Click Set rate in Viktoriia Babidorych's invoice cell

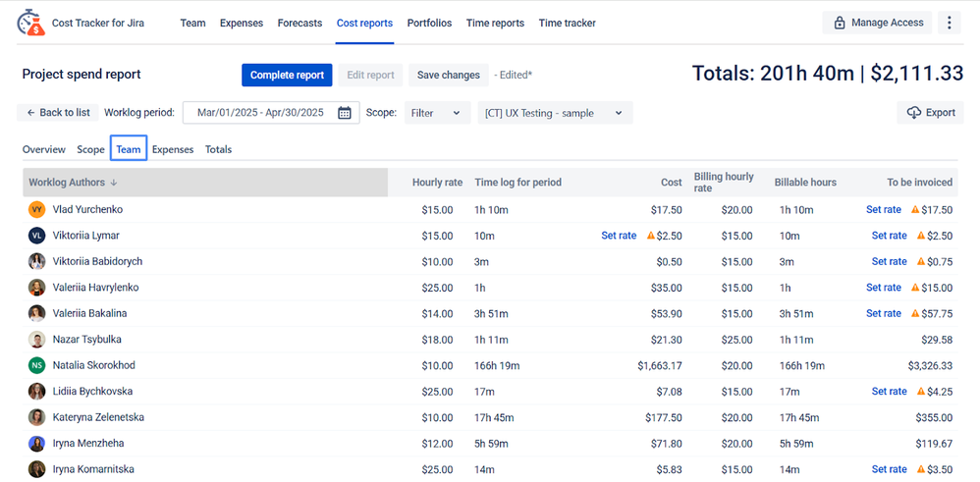coord(890,261)
